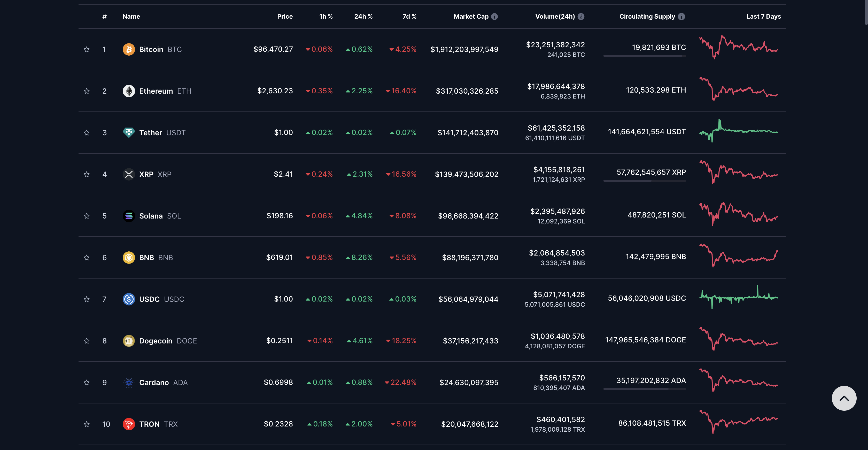Click Volume(24h) info icon
This screenshot has height=450, width=868.
(581, 17)
